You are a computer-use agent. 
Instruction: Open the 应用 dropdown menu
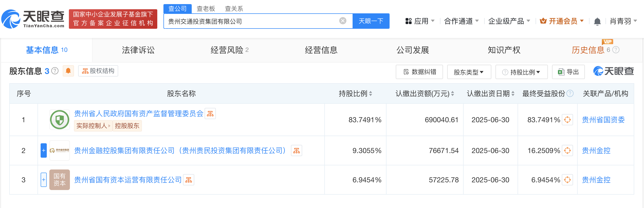420,21
